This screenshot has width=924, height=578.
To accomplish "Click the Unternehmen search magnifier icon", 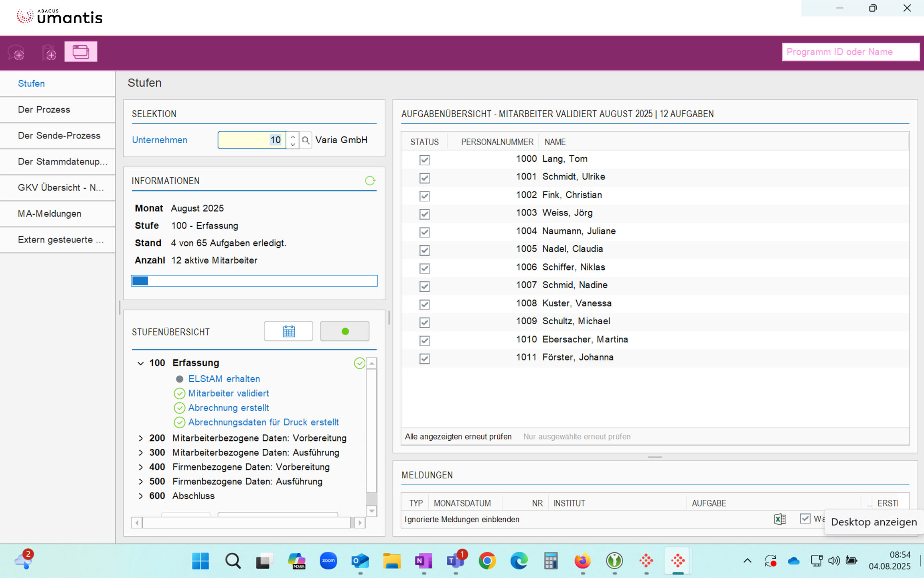I will [306, 140].
